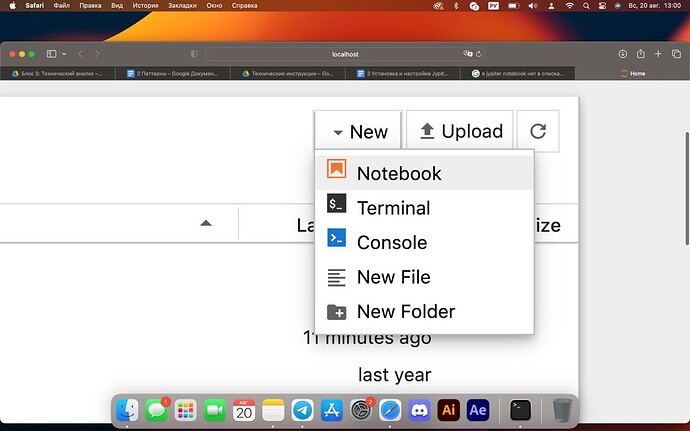Select Console from the New menu
This screenshot has height=431, width=690.
pyautogui.click(x=424, y=242)
